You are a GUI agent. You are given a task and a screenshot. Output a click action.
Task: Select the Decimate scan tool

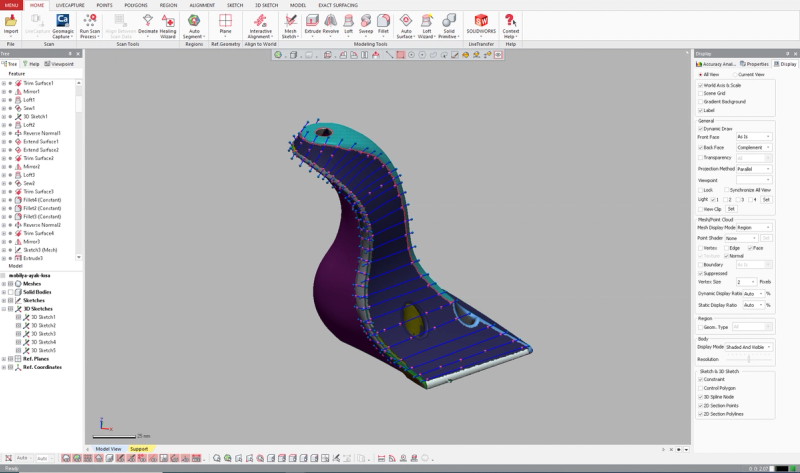click(147, 24)
